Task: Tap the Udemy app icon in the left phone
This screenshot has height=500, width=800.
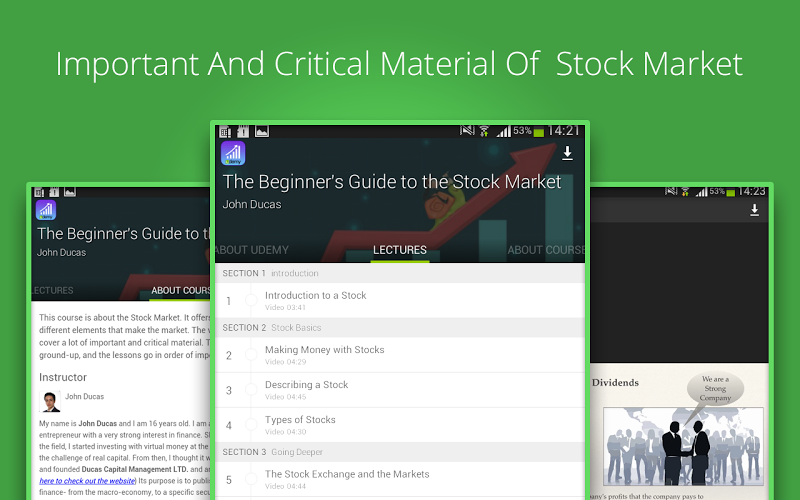Action: (x=46, y=210)
